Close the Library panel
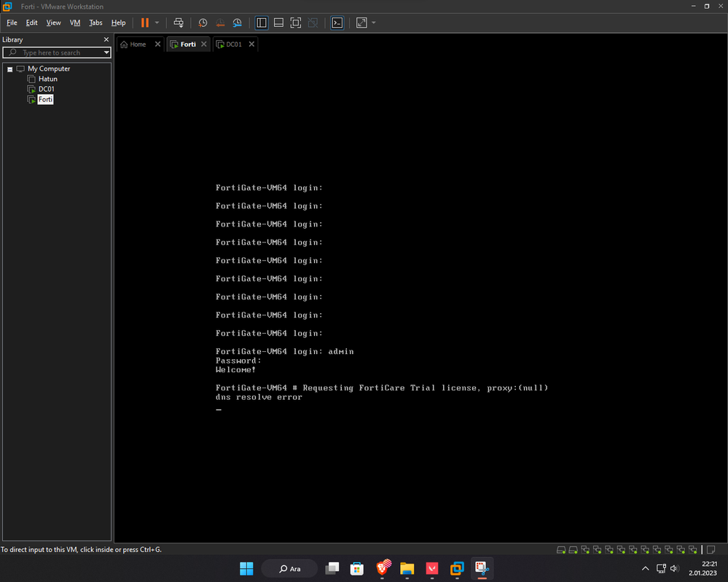 106,39
